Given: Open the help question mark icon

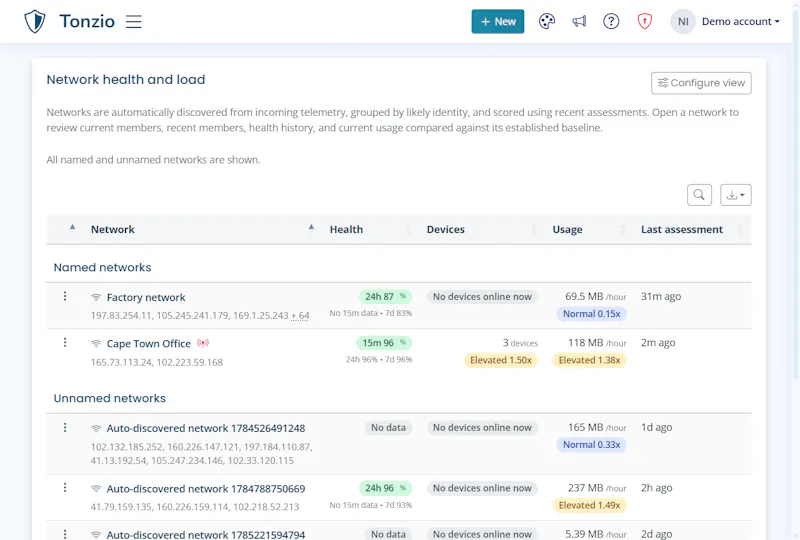Looking at the screenshot, I should click(611, 21).
